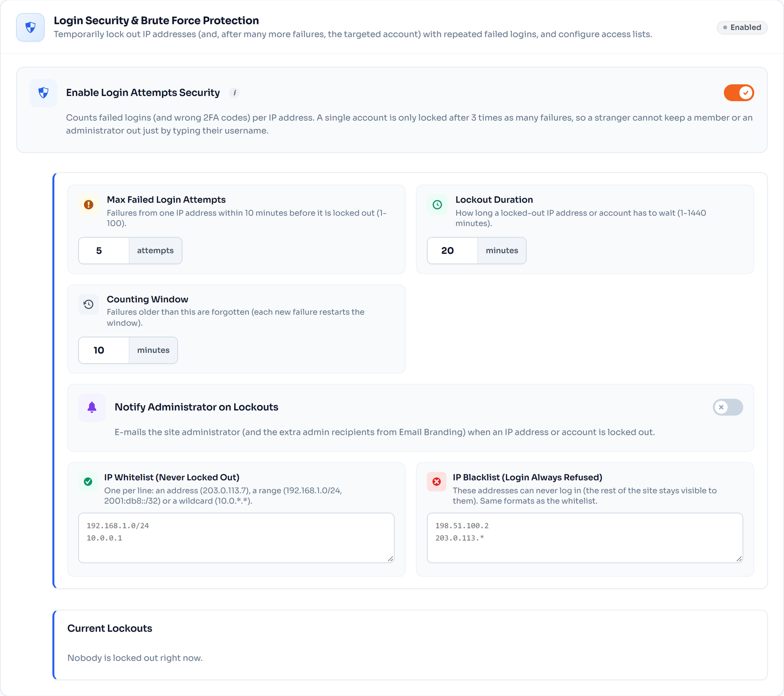The height and width of the screenshot is (696, 784).
Task: Click the shield icon beside Login Security header
Action: 30,27
